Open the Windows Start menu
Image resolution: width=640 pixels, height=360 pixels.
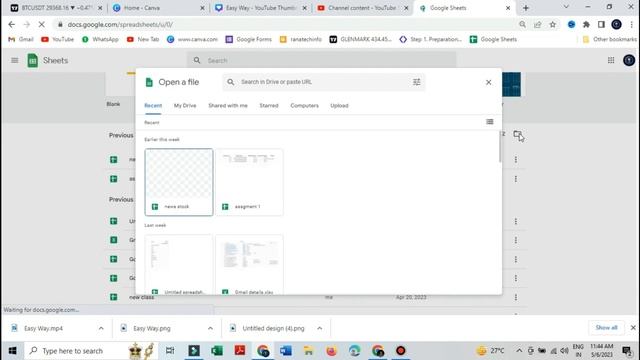coord(13,351)
